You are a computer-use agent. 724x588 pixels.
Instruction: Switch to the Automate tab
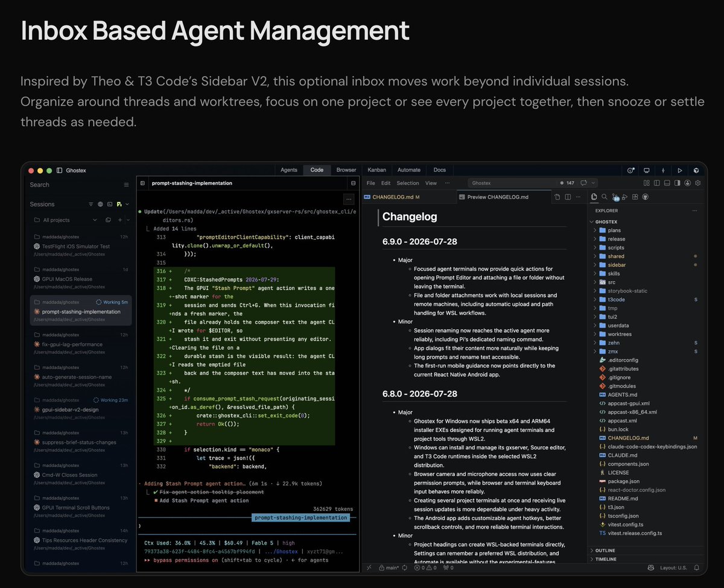409,170
